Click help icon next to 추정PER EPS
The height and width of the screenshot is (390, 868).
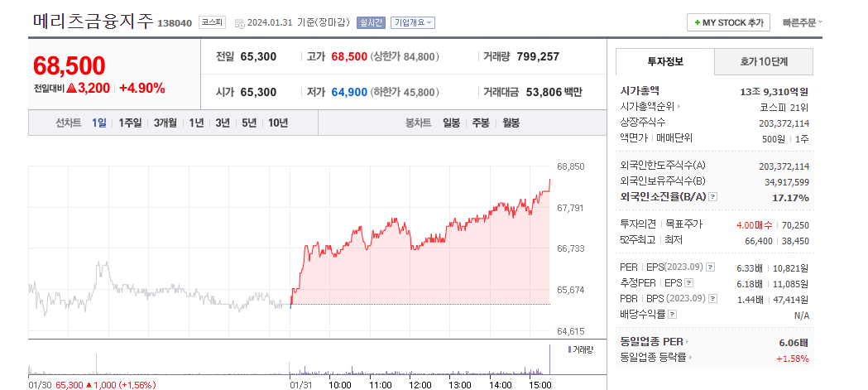pos(688,282)
